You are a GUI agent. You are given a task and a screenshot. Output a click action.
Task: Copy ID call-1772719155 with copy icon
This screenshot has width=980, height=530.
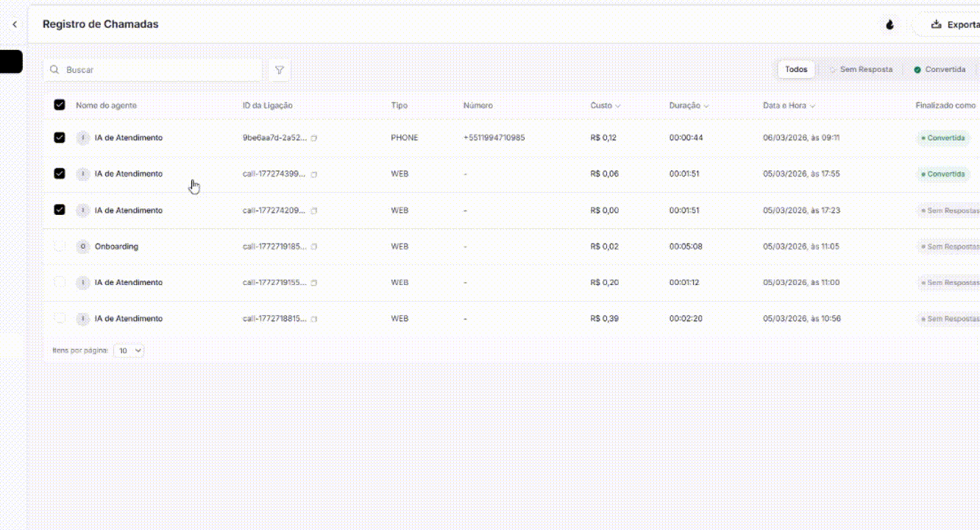point(314,283)
